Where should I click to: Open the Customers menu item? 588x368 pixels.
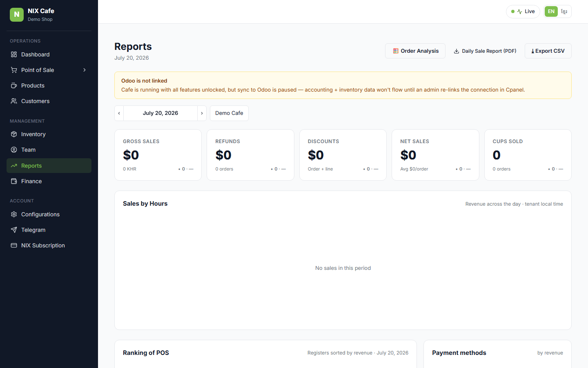(x=49, y=101)
